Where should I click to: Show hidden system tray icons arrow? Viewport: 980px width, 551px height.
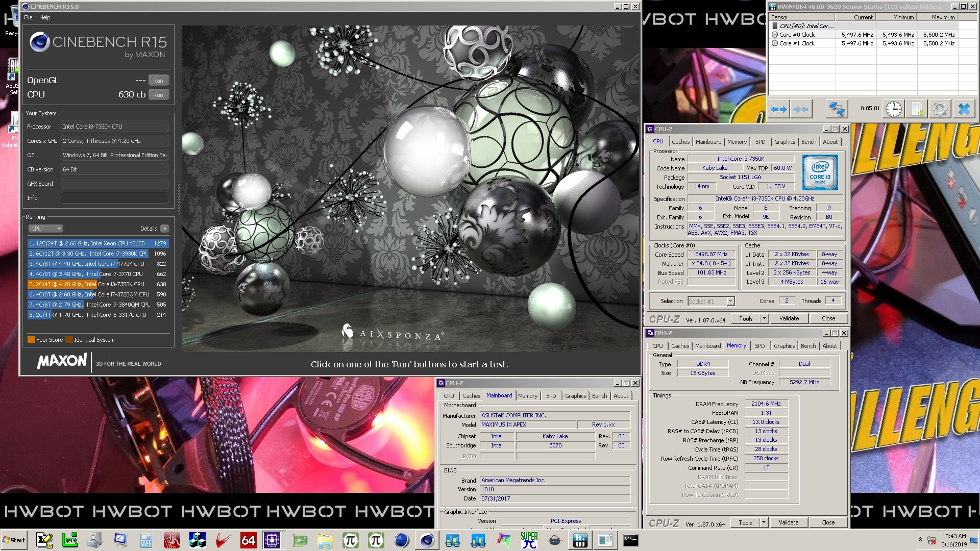[920, 540]
